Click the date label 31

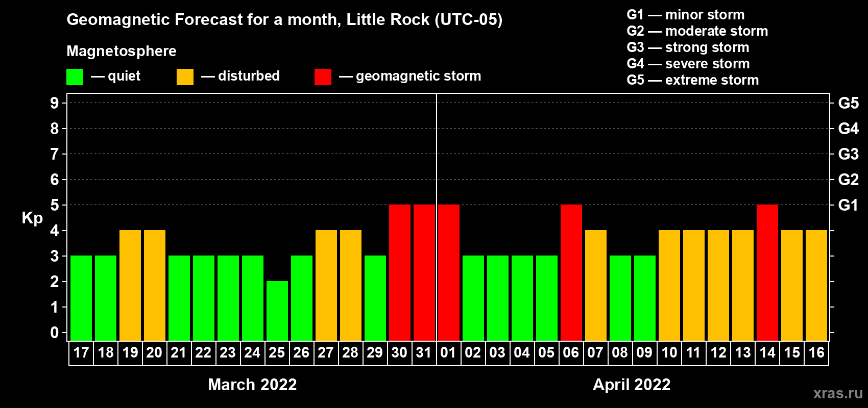click(424, 352)
